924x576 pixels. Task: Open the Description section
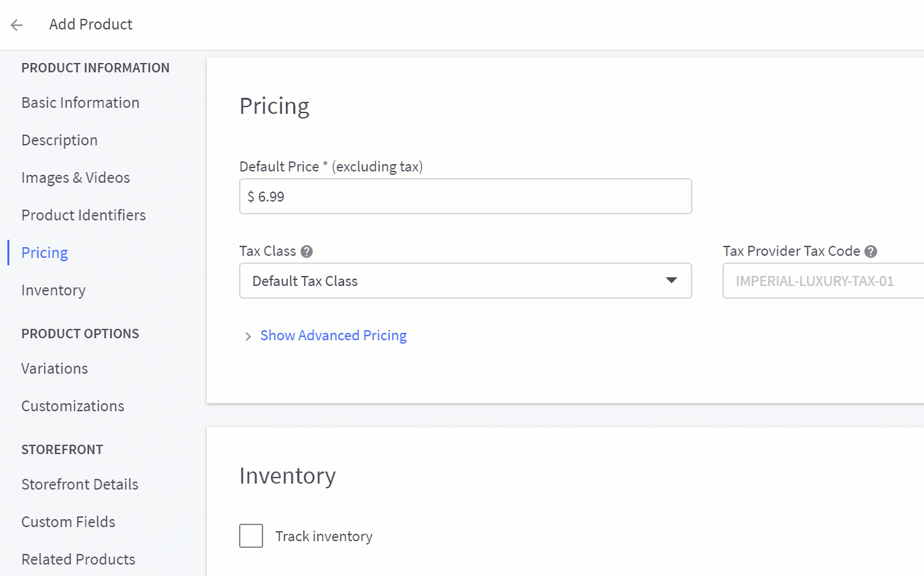pos(59,140)
